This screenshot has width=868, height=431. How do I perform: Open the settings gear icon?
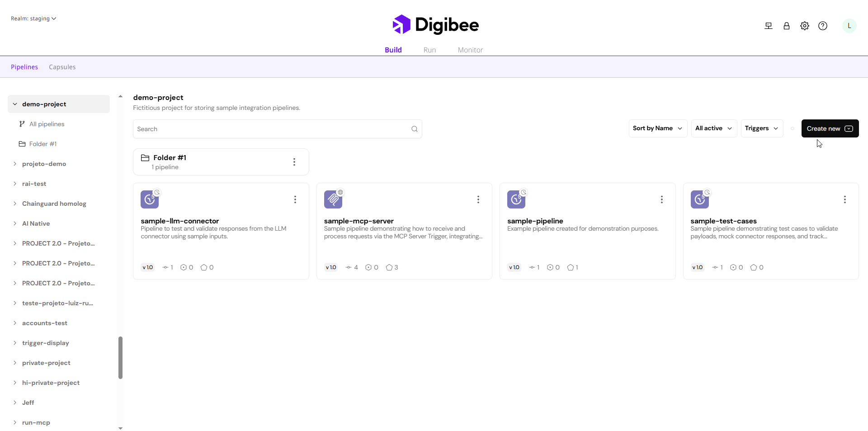coord(805,26)
